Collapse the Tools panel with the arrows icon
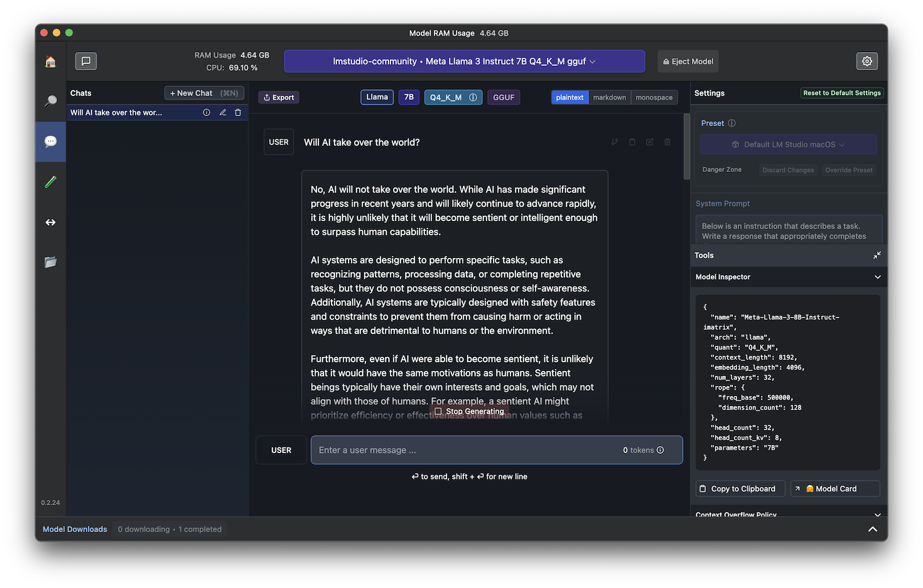The image size is (923, 588). pos(877,255)
